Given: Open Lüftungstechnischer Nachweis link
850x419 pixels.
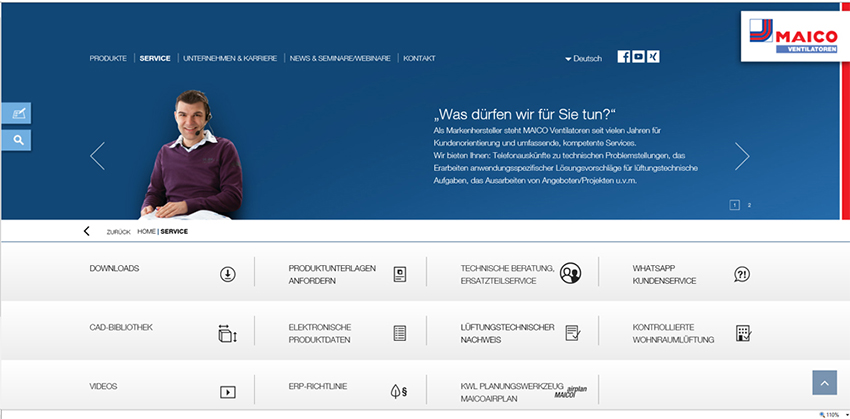Looking at the screenshot, I should coord(507,334).
